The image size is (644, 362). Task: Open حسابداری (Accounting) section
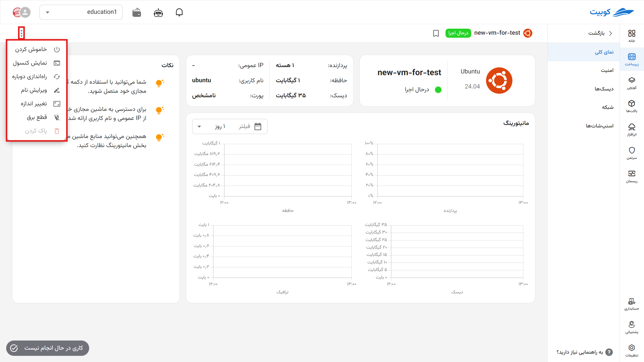pyautogui.click(x=632, y=304)
